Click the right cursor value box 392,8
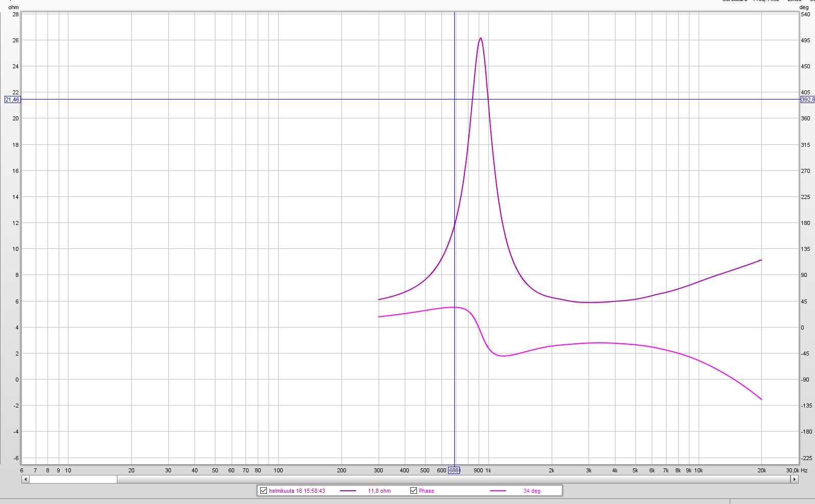This screenshot has height=504, width=815. pos(807,99)
